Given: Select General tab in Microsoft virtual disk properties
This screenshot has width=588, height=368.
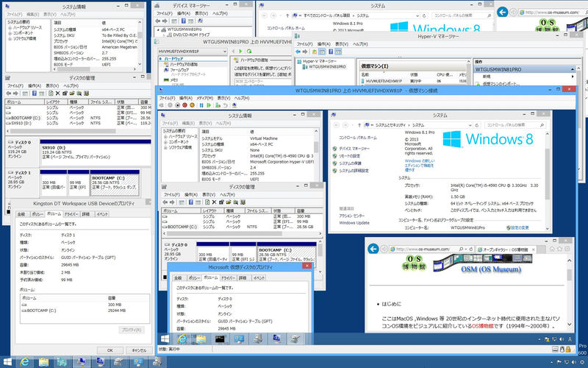Looking at the screenshot, I should pyautogui.click(x=179, y=278).
